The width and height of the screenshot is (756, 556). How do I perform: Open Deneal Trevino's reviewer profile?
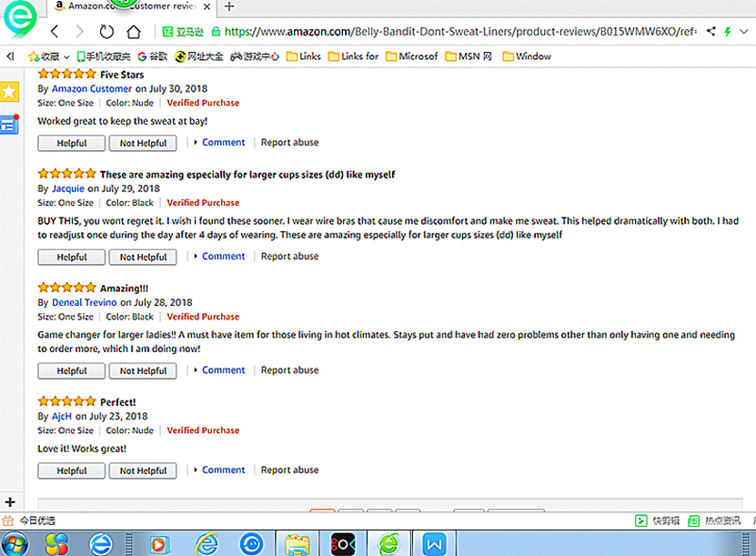click(x=85, y=302)
